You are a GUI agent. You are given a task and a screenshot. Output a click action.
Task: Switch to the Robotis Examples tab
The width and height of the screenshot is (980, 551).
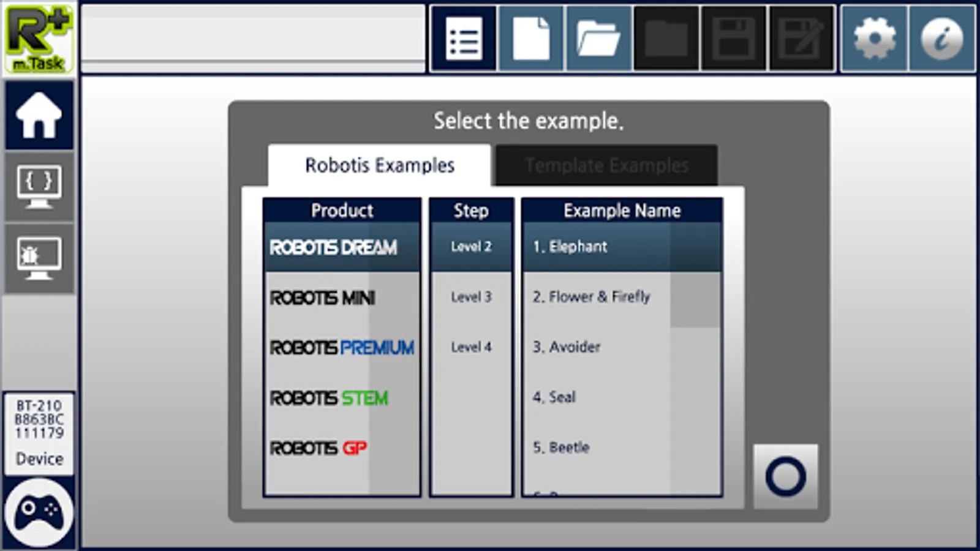click(x=380, y=165)
